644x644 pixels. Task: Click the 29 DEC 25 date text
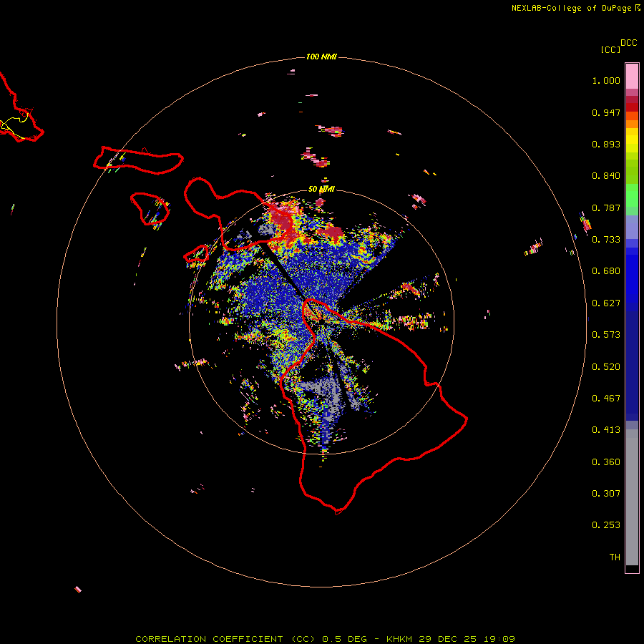click(x=448, y=639)
